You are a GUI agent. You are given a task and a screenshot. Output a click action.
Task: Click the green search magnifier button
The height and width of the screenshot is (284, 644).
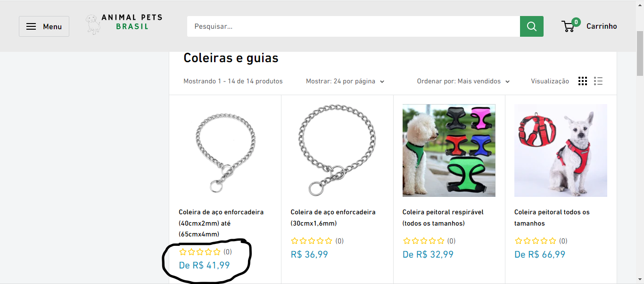[531, 26]
